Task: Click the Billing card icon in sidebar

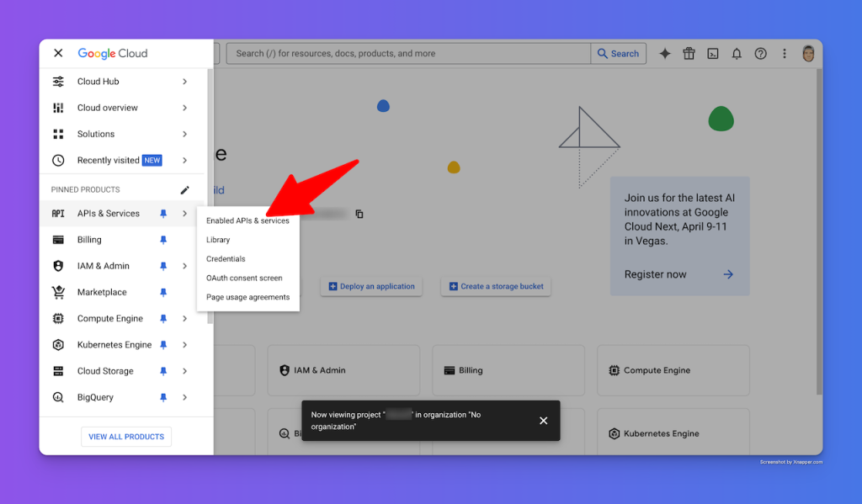Action: click(x=58, y=240)
